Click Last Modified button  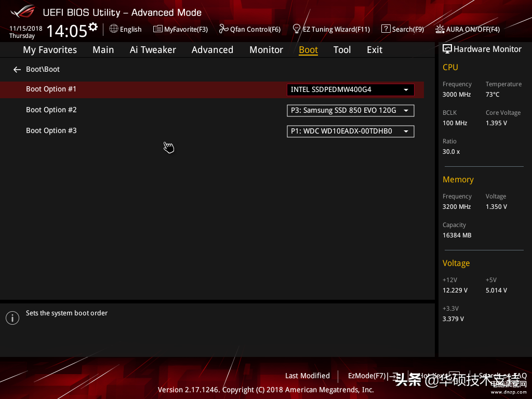308,376
